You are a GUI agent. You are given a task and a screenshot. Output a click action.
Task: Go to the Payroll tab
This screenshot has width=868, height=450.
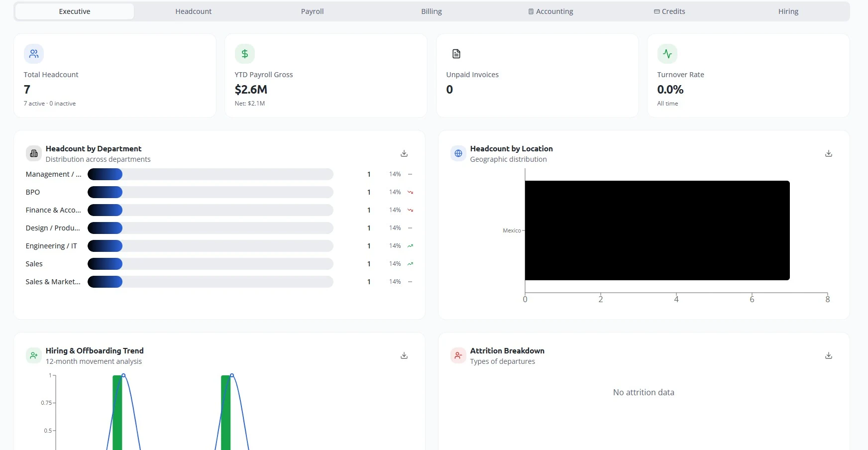313,11
